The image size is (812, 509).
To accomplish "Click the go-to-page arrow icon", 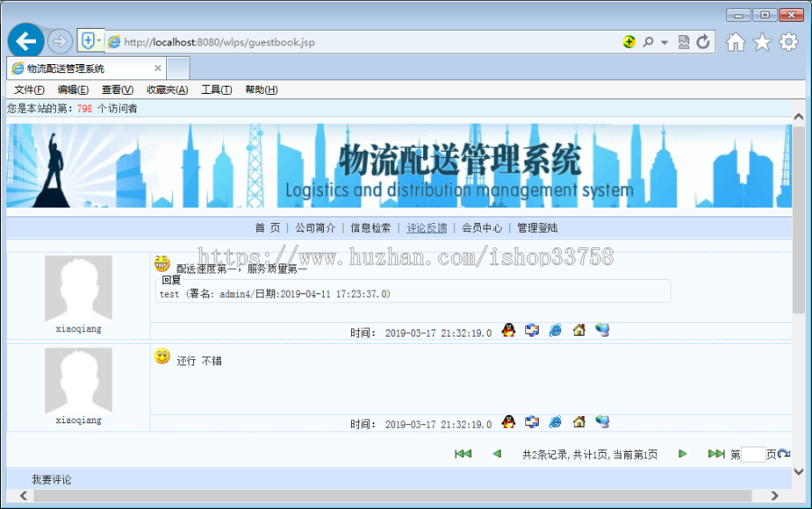I will pyautogui.click(x=784, y=454).
